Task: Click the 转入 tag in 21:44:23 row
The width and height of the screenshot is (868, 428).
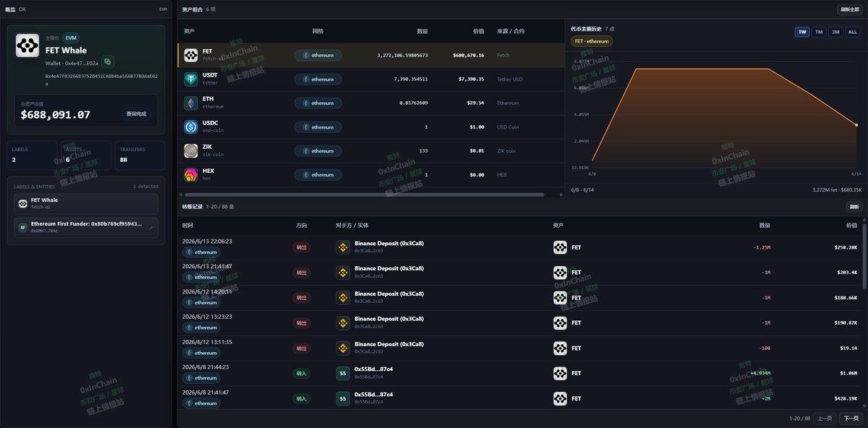Action: click(301, 373)
